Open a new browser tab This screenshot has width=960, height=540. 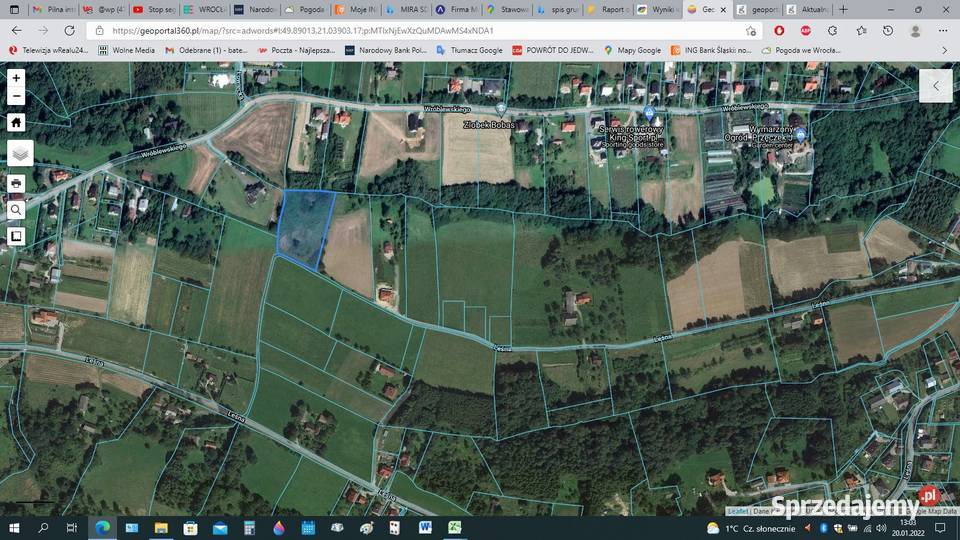843,9
